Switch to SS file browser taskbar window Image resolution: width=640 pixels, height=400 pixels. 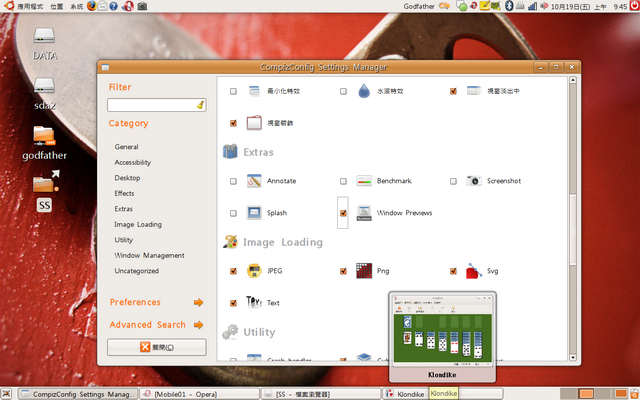pos(321,394)
